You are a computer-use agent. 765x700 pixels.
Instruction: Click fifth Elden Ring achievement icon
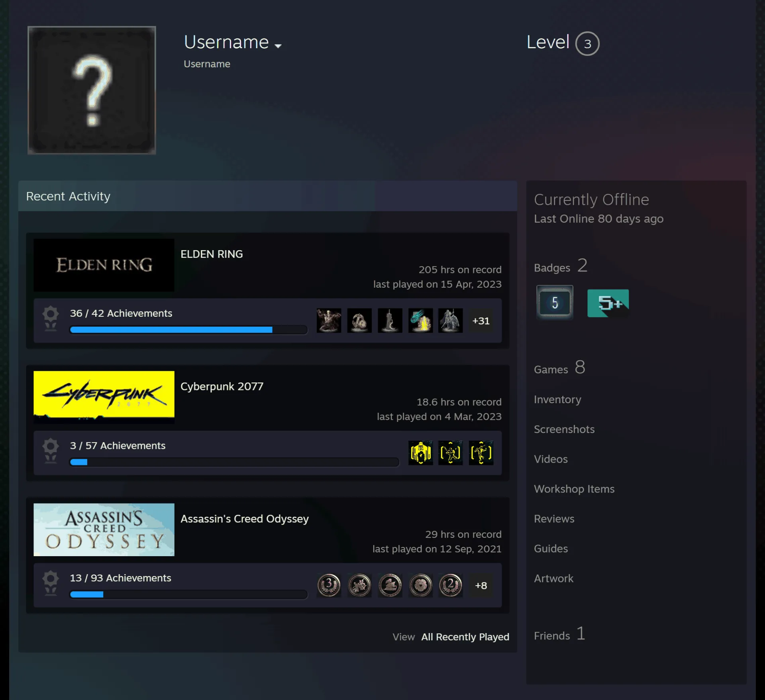click(x=451, y=320)
